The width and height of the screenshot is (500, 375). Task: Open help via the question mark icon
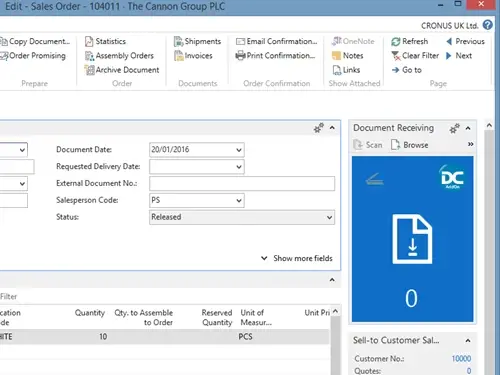click(488, 25)
